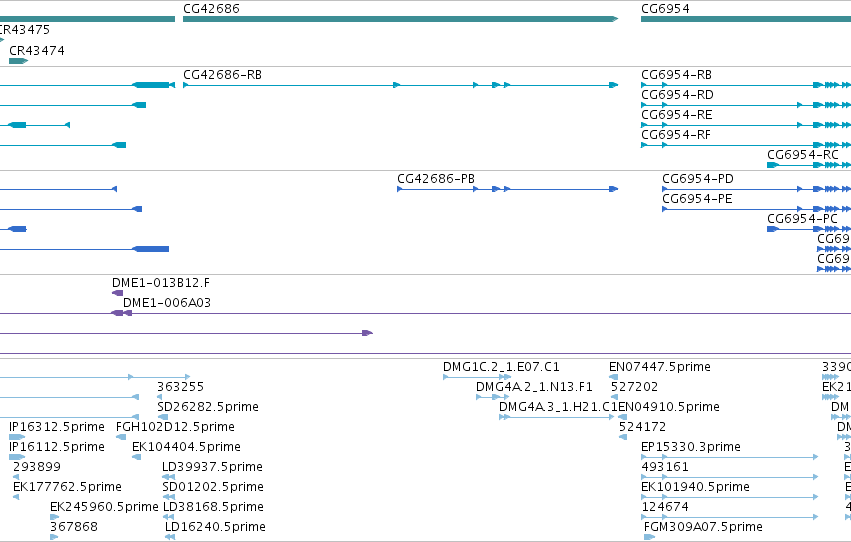Click the CG42686 gene bar

click(401, 19)
